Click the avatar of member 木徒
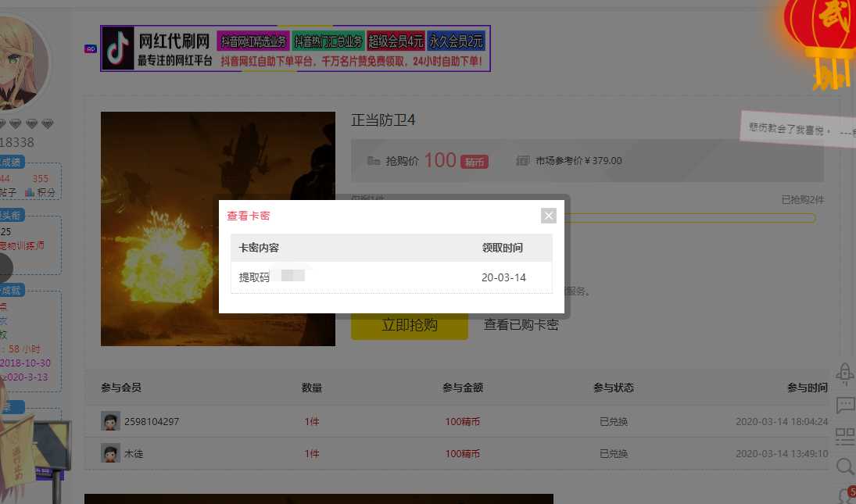This screenshot has height=504, width=856. point(110,452)
